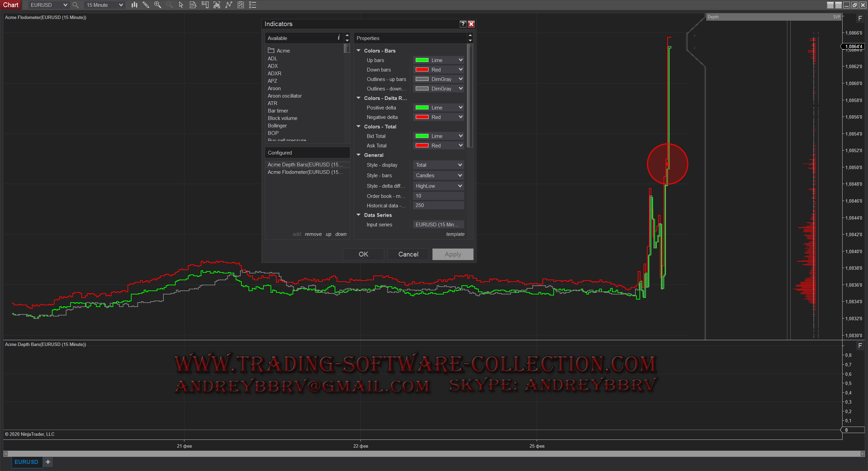868x471 pixels.
Task: Collapse the General properties section
Action: [x=359, y=155]
